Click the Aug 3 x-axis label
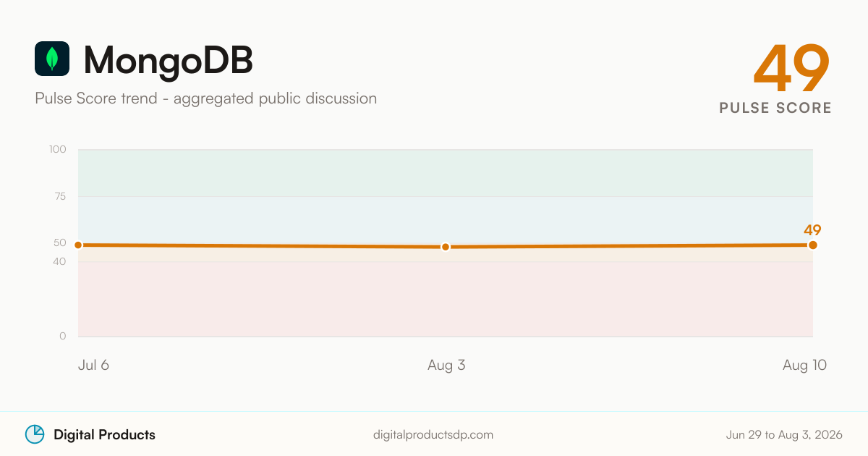Image resolution: width=868 pixels, height=456 pixels. pos(446,366)
